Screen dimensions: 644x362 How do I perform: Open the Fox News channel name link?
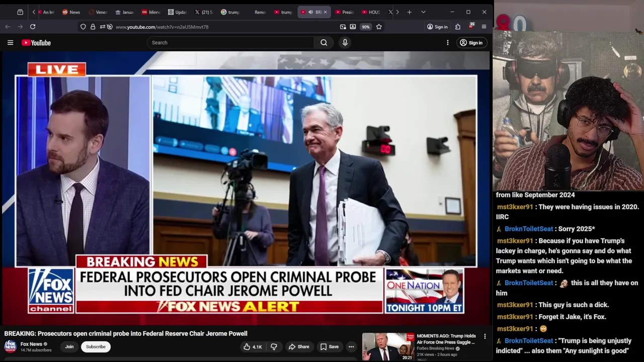[x=31, y=344]
